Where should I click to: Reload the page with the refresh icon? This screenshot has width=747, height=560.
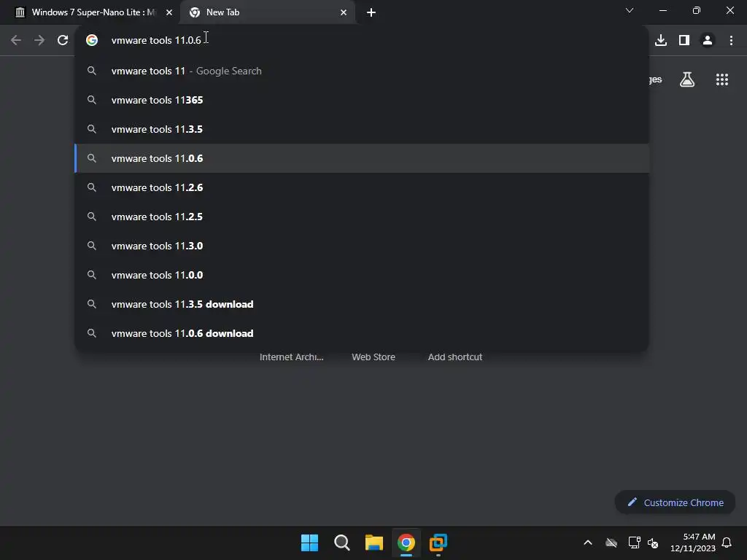(x=63, y=40)
